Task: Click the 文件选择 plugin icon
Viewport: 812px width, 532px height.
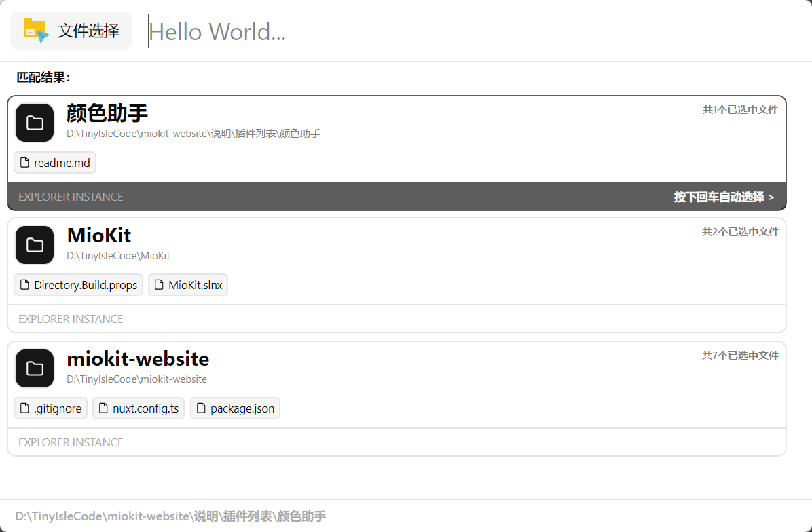Action: click(36, 31)
